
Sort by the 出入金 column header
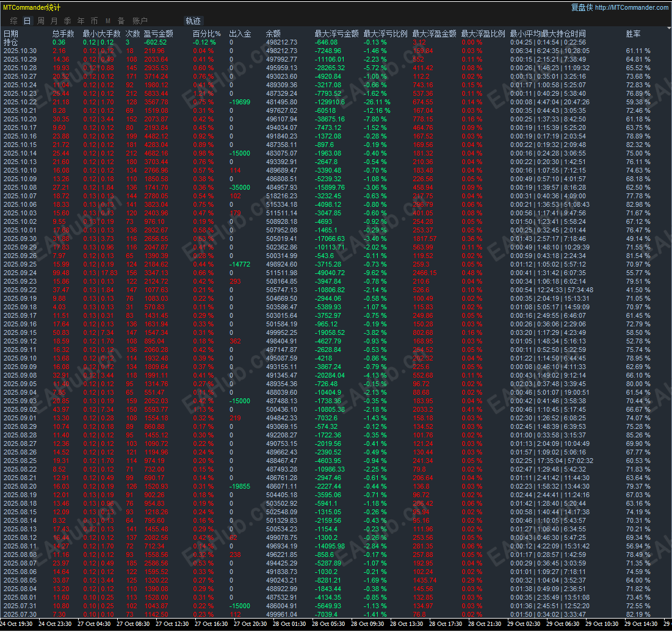coord(240,34)
